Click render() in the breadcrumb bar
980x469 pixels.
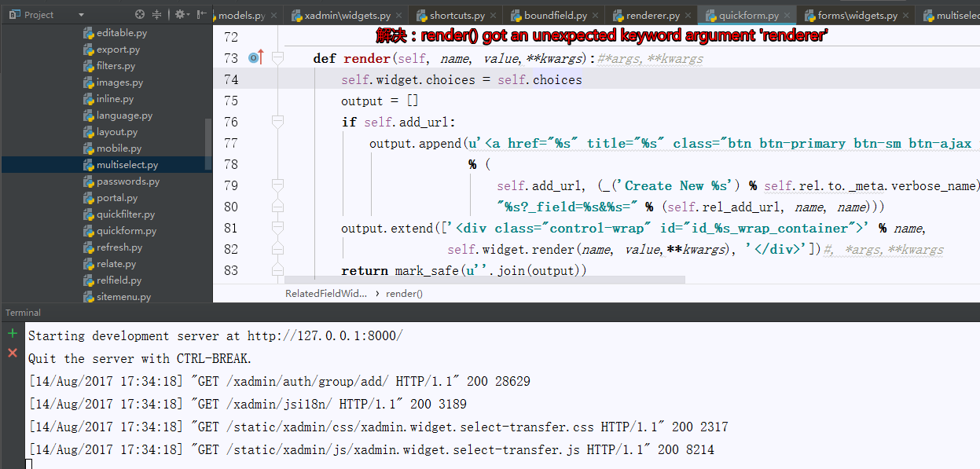pyautogui.click(x=403, y=293)
